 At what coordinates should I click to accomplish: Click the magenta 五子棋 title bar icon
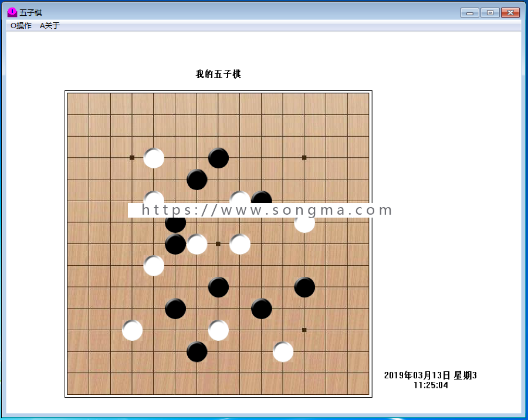[12, 12]
